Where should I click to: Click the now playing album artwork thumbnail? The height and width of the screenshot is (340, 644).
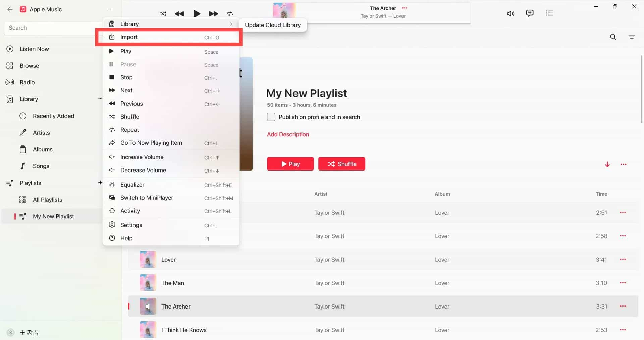[x=284, y=10]
